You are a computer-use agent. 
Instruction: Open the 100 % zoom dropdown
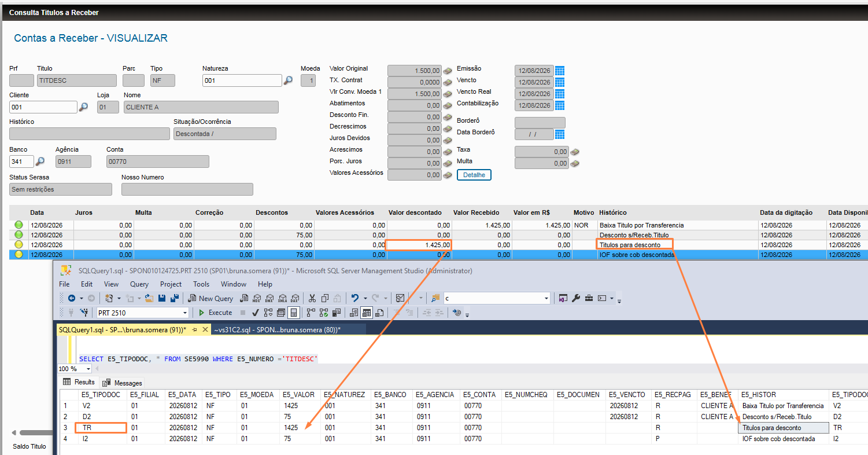pos(88,369)
